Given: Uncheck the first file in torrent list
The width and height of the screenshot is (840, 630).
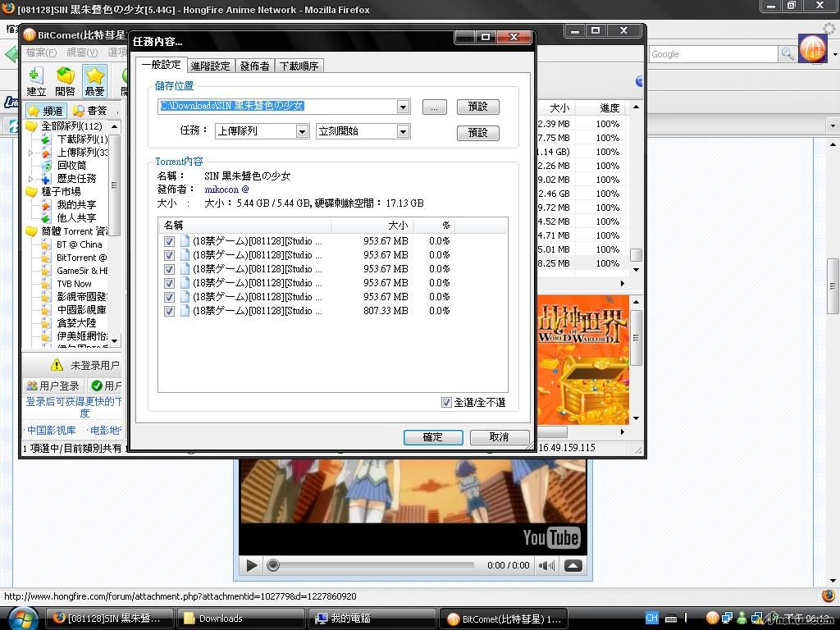Looking at the screenshot, I should (169, 241).
